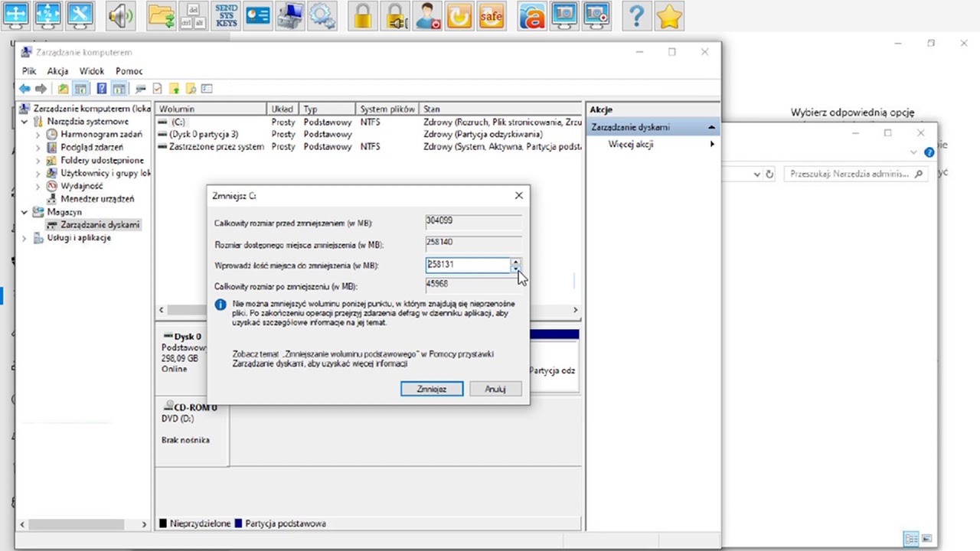The height and width of the screenshot is (551, 980).
Task: Go back using the blue arrow in Computer Management
Action: [24, 89]
